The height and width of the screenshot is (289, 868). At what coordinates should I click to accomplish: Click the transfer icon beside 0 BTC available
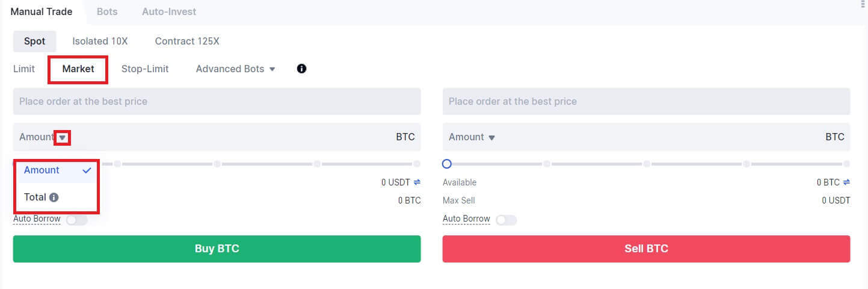pos(846,182)
